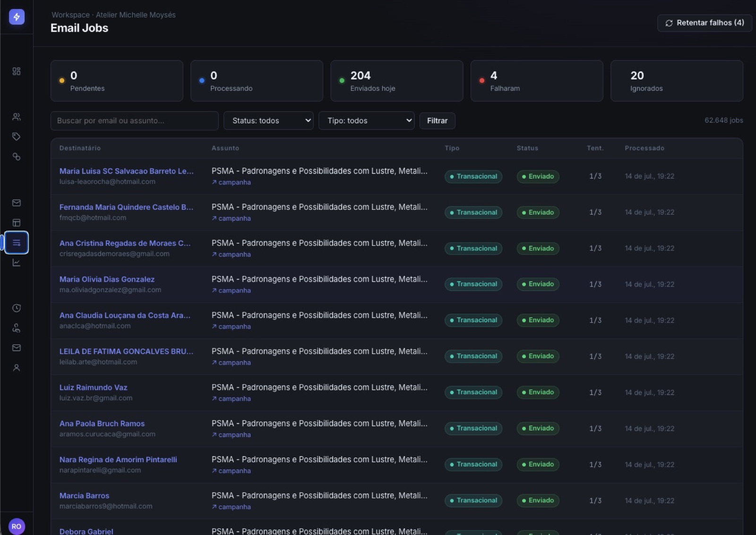
Task: Follow campanha link in Fernanda Maria row
Action: [232, 218]
